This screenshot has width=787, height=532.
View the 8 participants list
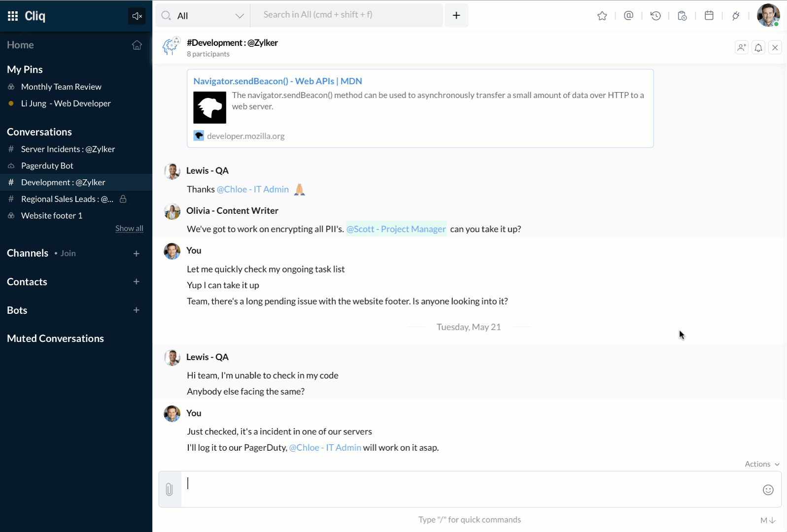208,54
